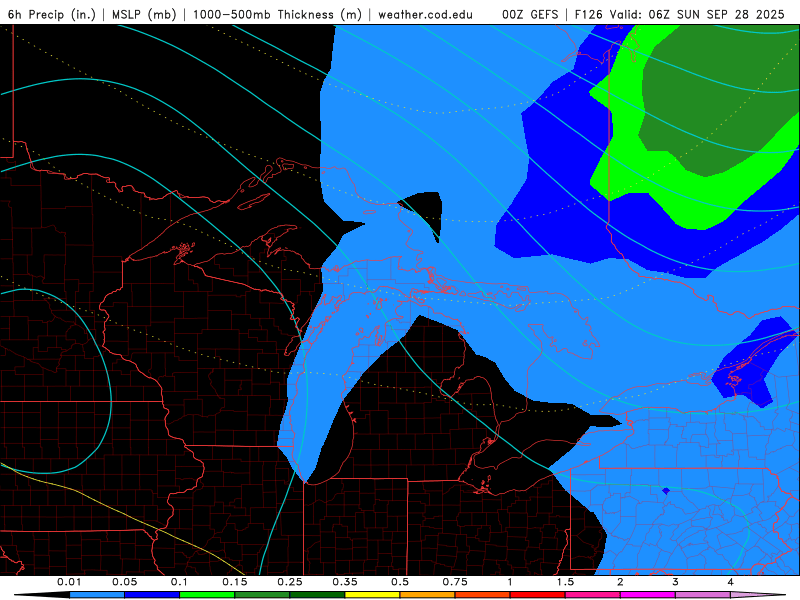The width and height of the screenshot is (800, 600).
Task: Click the '1000-500mb Thickness (m)' header label
Action: pyautogui.click(x=277, y=14)
